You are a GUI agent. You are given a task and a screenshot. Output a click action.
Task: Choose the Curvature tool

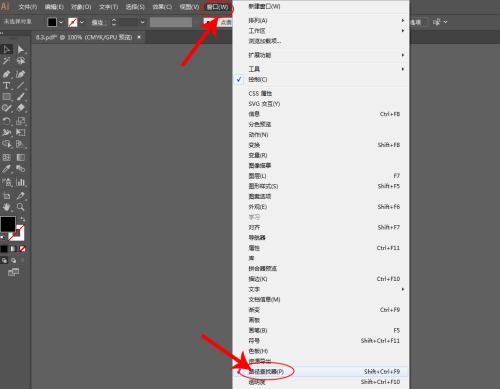(21, 74)
